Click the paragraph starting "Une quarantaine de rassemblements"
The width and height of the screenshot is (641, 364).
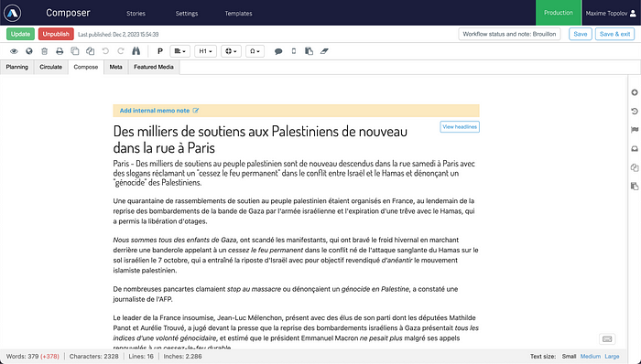point(294,211)
